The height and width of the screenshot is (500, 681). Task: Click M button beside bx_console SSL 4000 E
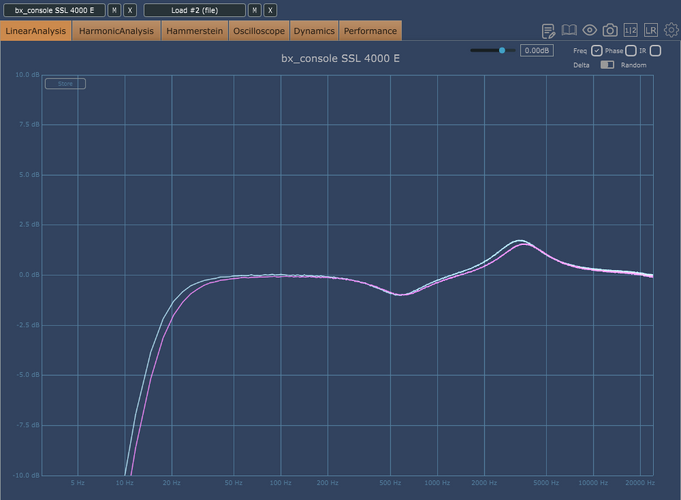(x=114, y=10)
